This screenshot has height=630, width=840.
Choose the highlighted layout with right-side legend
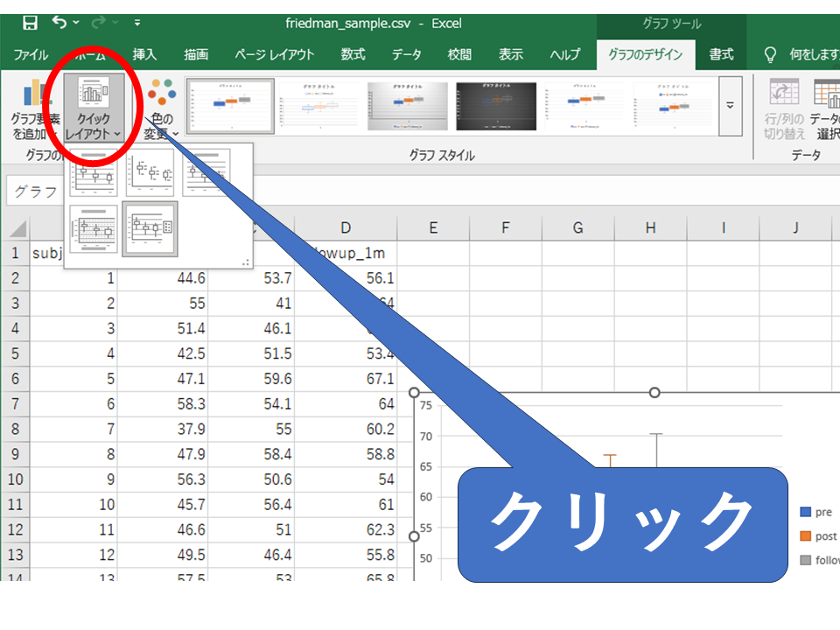tap(150, 228)
